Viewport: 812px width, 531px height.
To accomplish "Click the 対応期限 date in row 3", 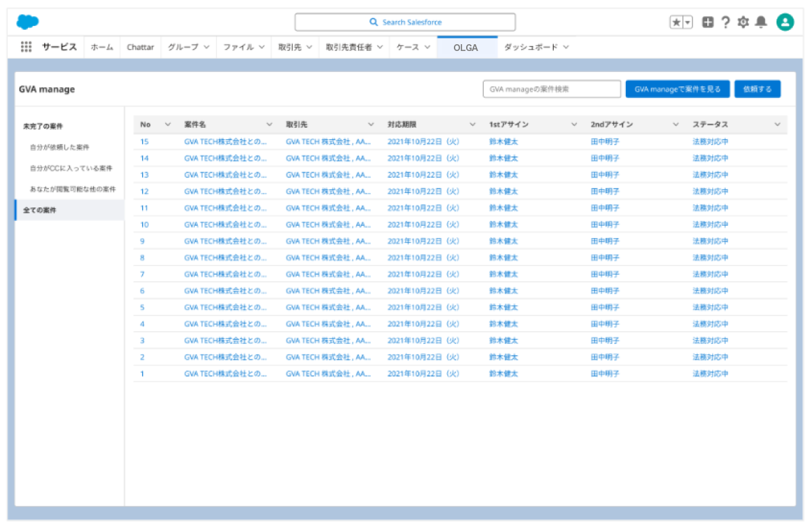I will 423,341.
